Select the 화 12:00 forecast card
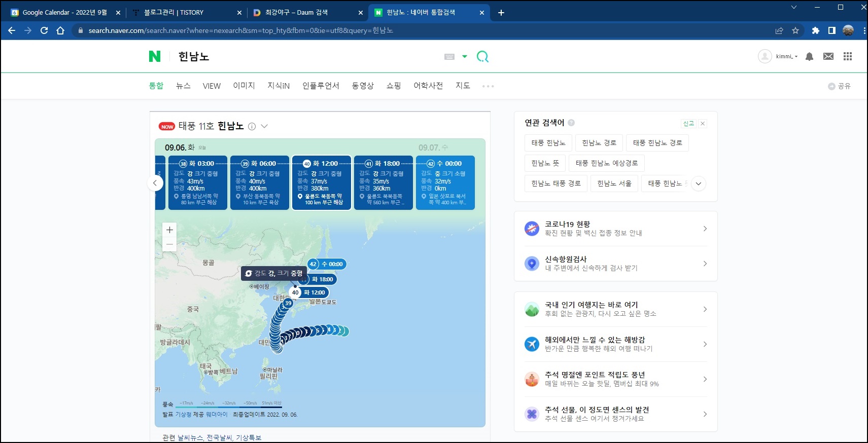 coord(322,182)
